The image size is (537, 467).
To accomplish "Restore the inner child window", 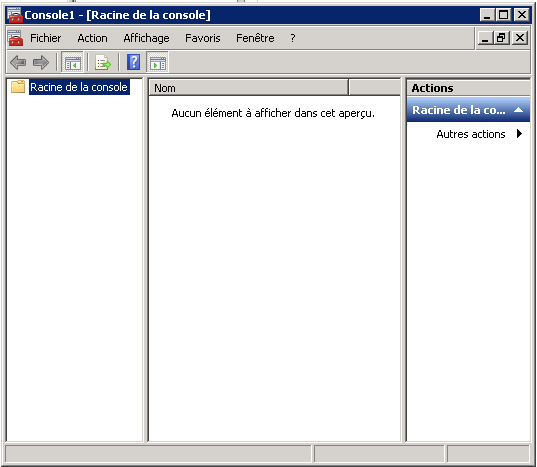I will (x=501, y=38).
